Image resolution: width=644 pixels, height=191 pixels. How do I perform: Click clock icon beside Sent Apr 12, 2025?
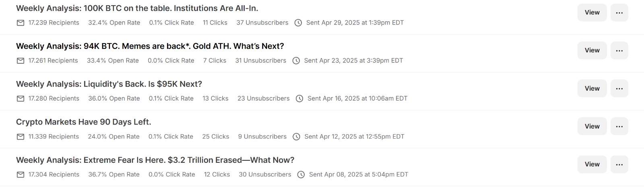[x=297, y=137]
